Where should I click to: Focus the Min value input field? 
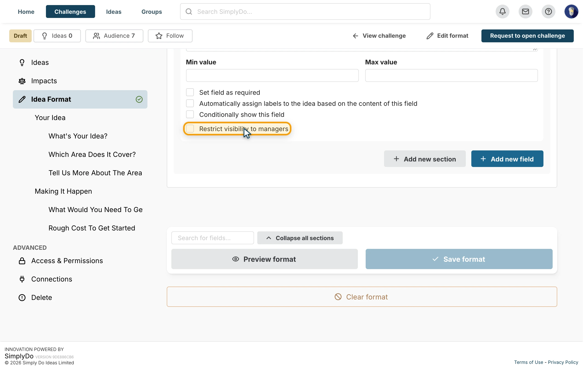coord(272,75)
